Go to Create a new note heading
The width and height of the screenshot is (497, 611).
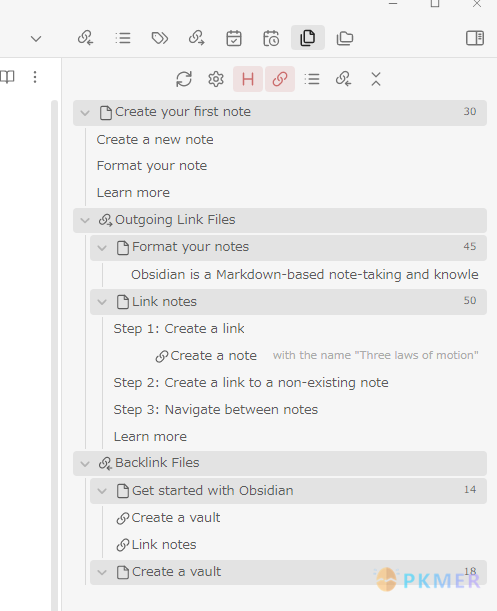155,140
